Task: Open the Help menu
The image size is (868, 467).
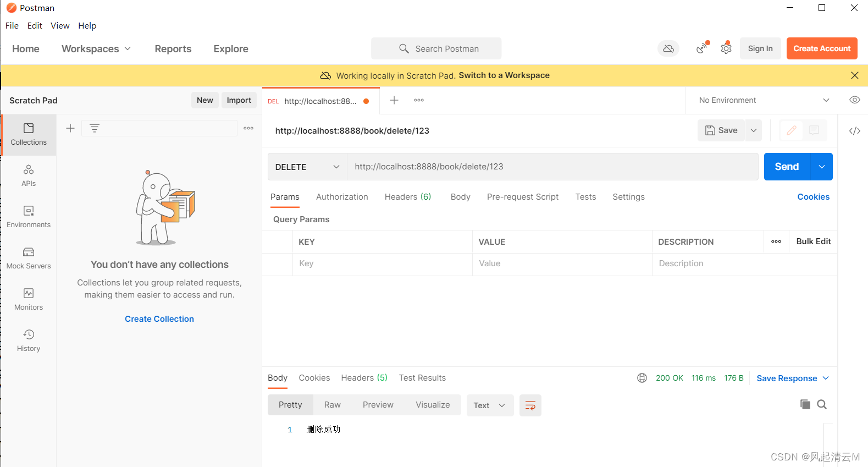Action: [87, 25]
